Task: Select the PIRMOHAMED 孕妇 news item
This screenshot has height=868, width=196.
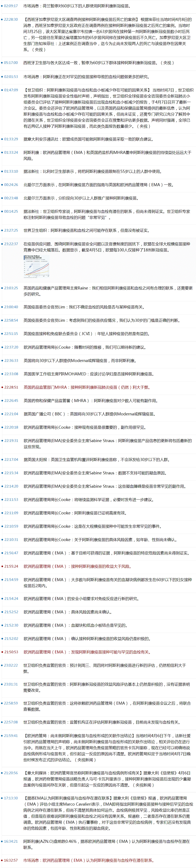Action: click(89, 374)
